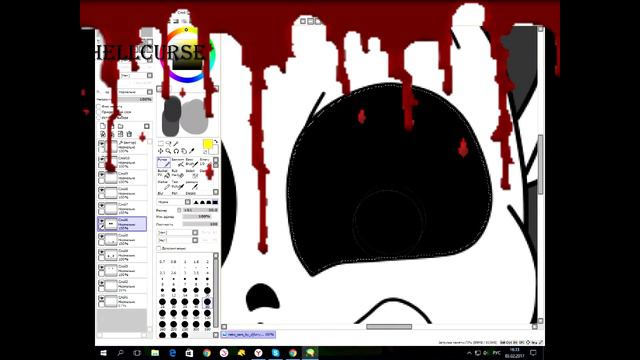Select brush size preset 50

[x=207, y=302]
